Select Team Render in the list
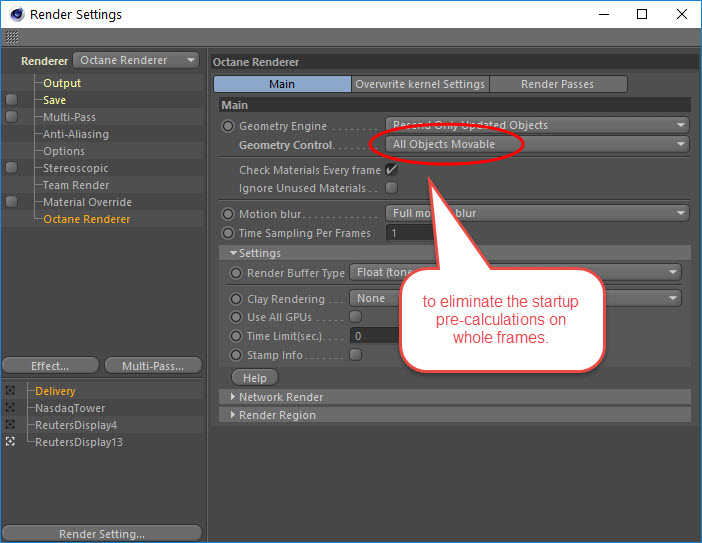Screen dimensions: 702x543 [x=76, y=185]
